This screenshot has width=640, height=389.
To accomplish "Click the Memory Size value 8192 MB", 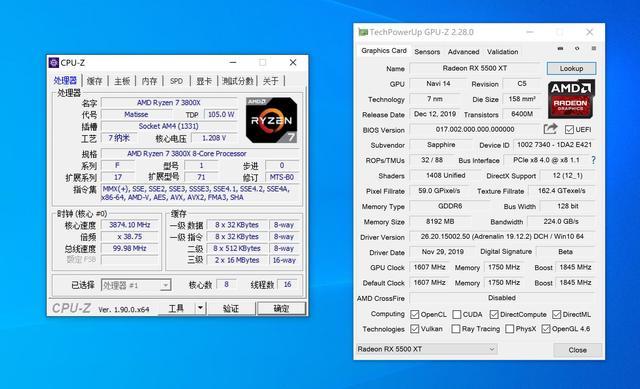I will 440,222.
